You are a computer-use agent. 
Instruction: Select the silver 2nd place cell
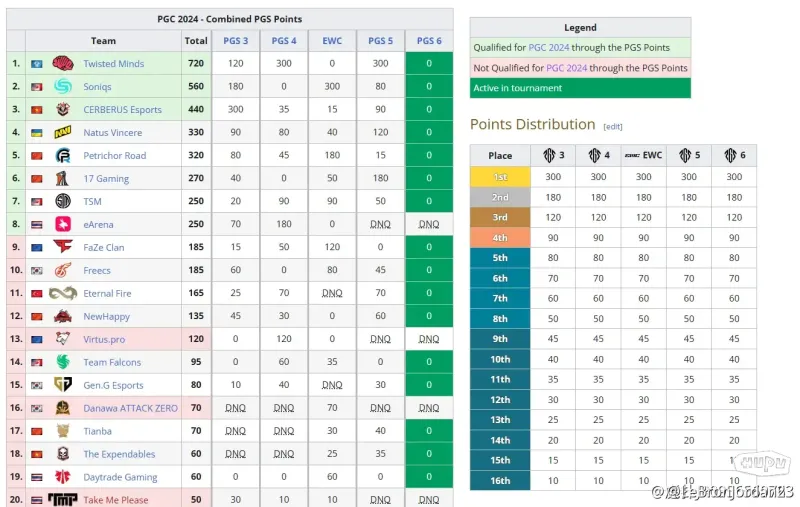point(500,197)
